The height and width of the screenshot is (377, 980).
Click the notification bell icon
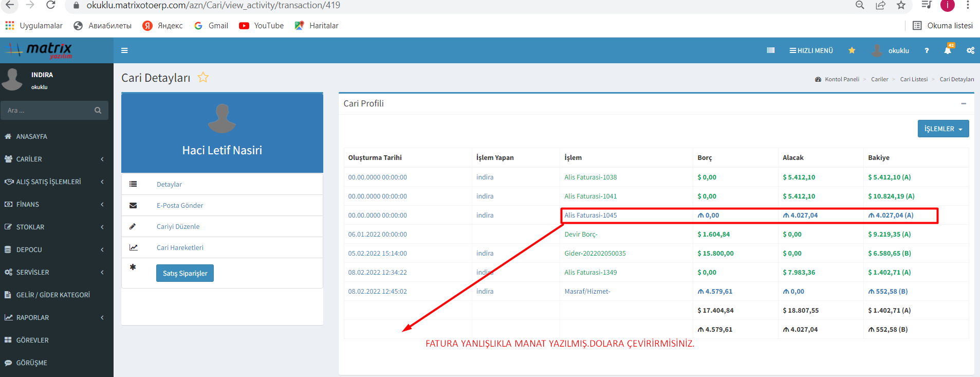pos(948,50)
